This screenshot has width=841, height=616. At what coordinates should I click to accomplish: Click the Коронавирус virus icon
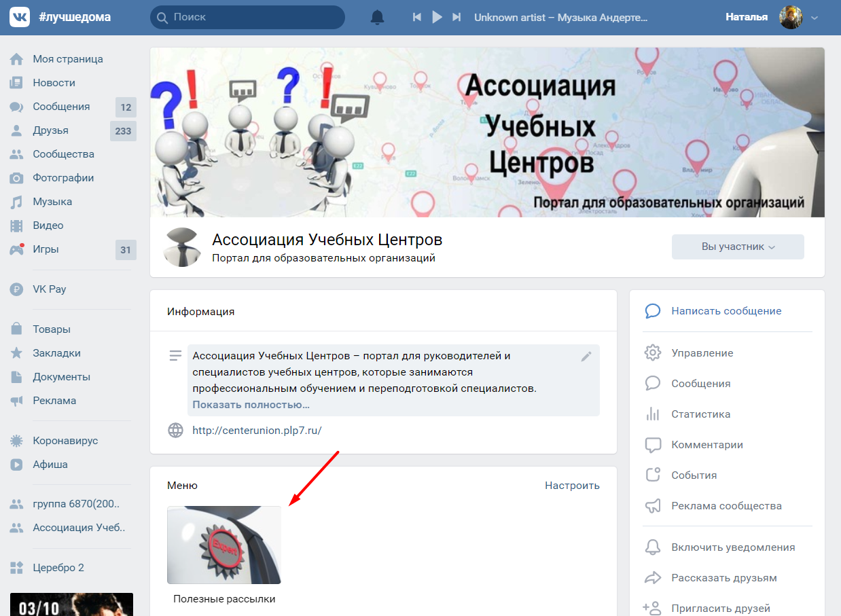tap(17, 441)
